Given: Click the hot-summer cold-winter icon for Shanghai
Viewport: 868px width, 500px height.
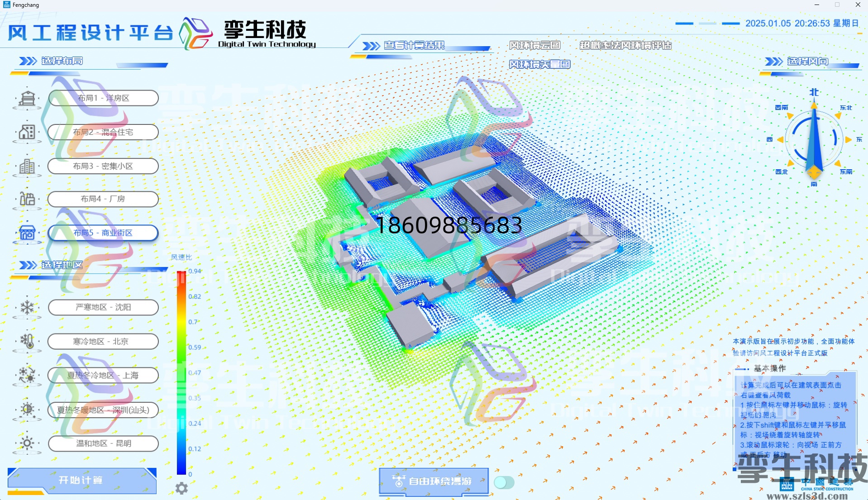Looking at the screenshot, I should point(27,376).
